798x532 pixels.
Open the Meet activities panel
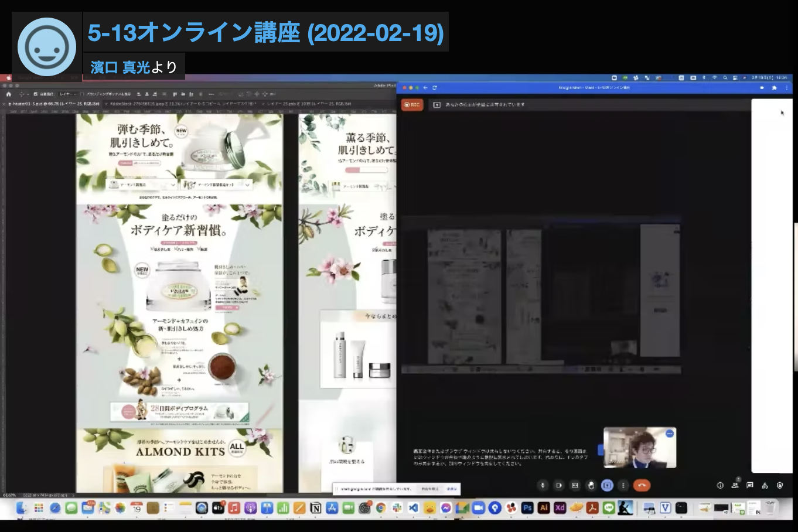(765, 485)
